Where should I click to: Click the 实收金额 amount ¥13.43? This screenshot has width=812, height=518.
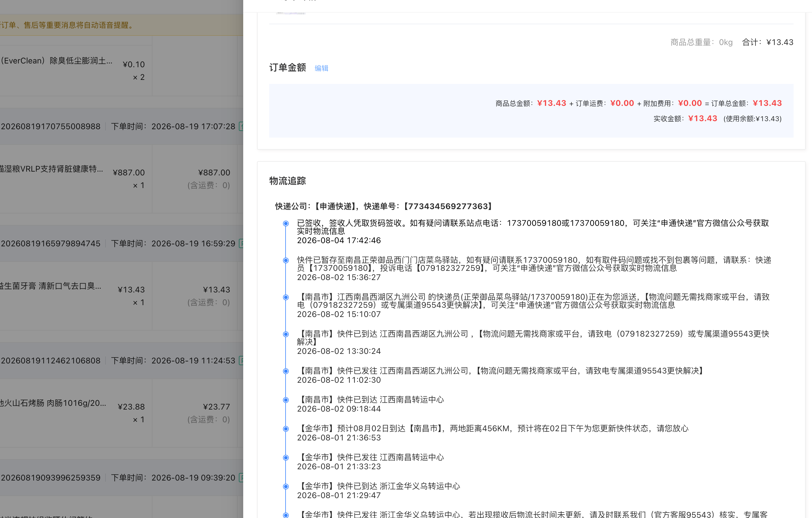(x=703, y=119)
